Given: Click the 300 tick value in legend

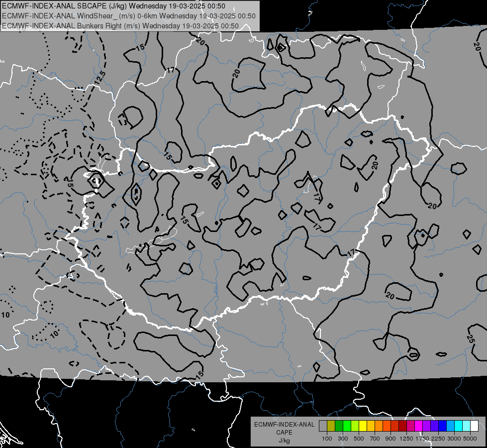Looking at the screenshot, I should click(343, 439).
